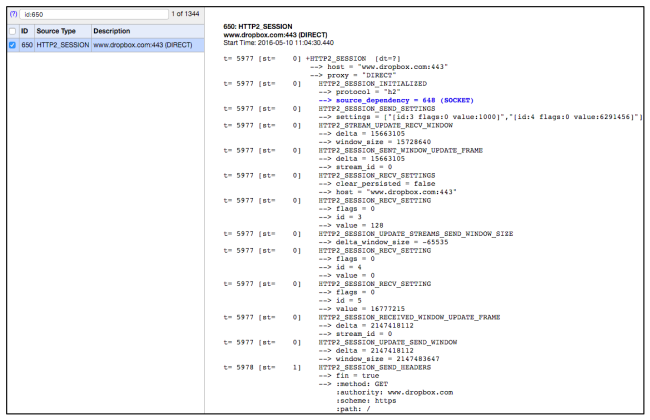Sort by the Description column header
This screenshot has height=420, width=650.
112,31
